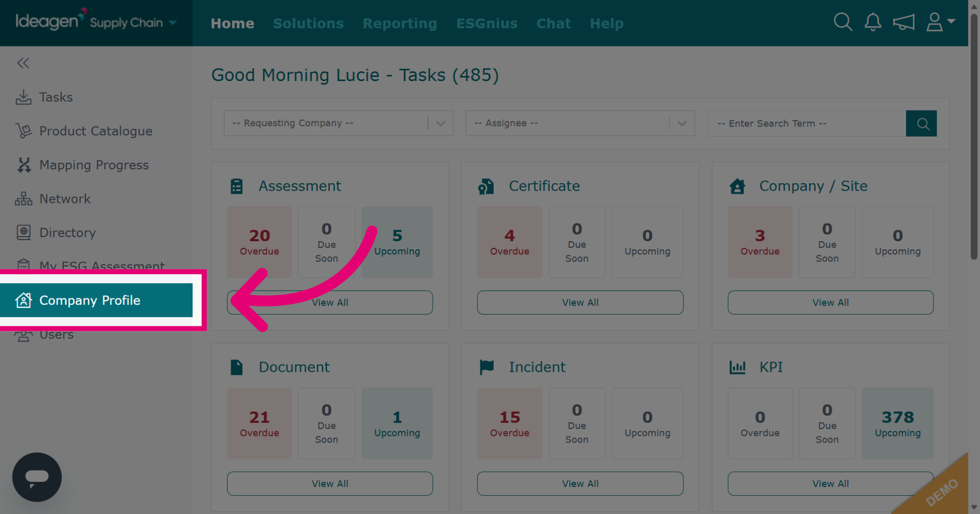Click the Users people icon

click(23, 336)
